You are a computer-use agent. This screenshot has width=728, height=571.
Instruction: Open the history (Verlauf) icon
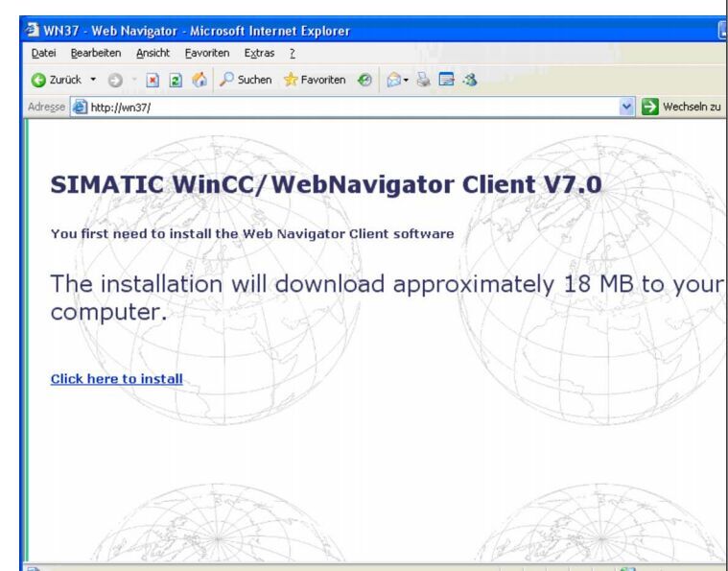(x=364, y=80)
